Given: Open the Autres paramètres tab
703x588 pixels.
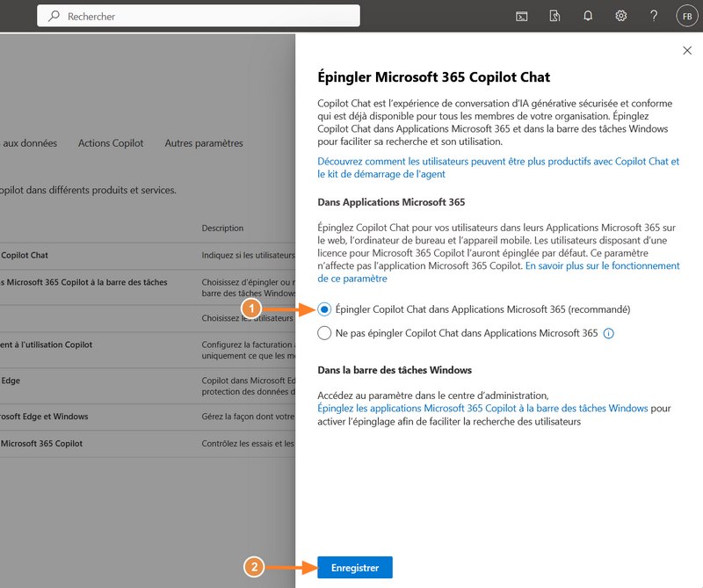Looking at the screenshot, I should 204,143.
